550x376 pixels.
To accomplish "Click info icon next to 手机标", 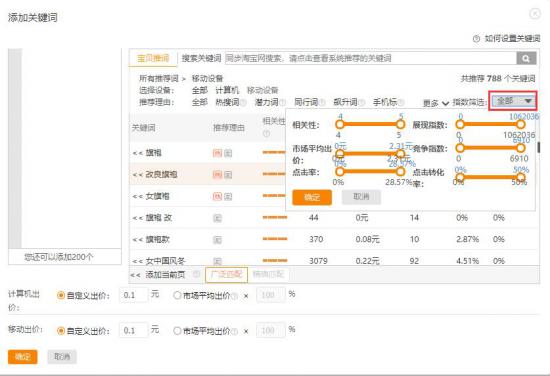I will tap(401, 102).
